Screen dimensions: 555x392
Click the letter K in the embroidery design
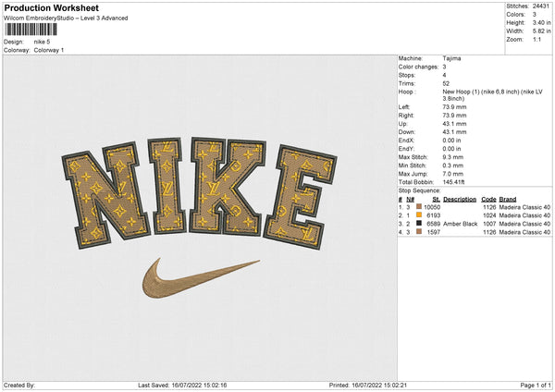(x=227, y=187)
